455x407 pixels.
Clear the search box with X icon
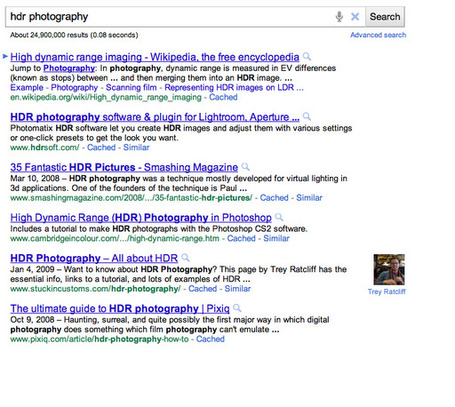pos(355,16)
